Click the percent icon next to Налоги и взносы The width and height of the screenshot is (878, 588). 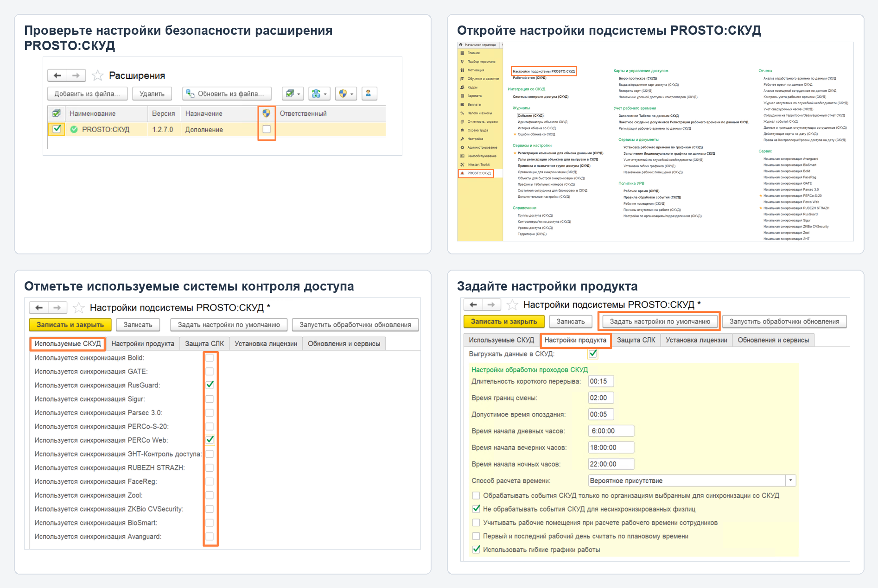(x=462, y=113)
